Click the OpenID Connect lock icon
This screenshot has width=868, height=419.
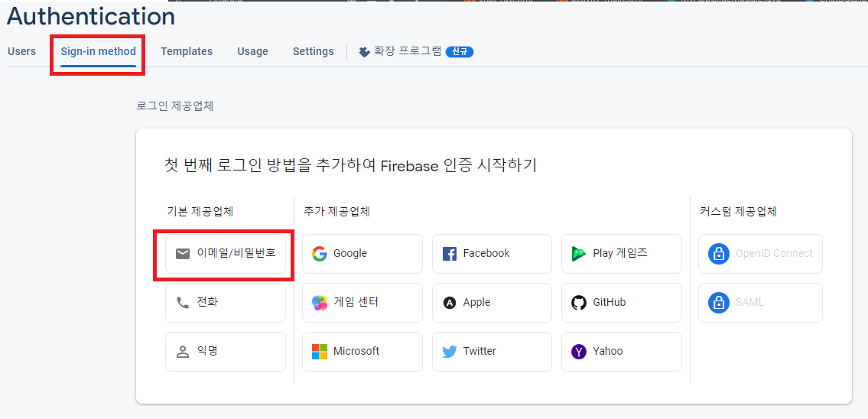pyautogui.click(x=719, y=254)
